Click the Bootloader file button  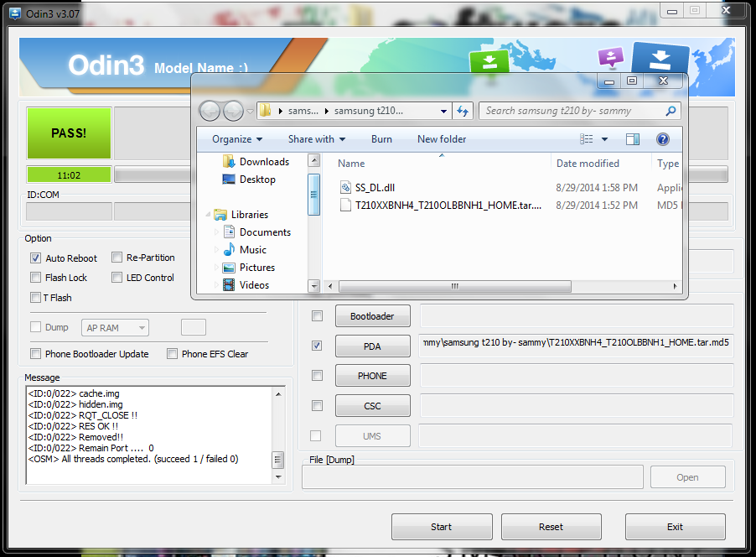tap(373, 316)
